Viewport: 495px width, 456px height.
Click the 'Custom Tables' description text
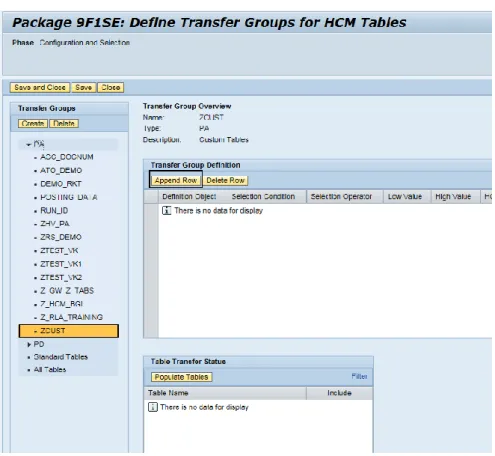click(x=224, y=140)
